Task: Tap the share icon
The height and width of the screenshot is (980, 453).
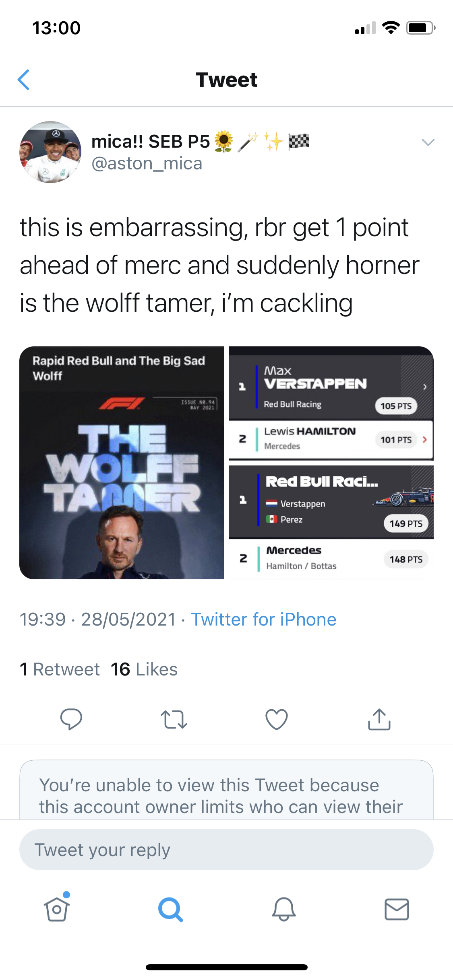Action: (x=379, y=719)
